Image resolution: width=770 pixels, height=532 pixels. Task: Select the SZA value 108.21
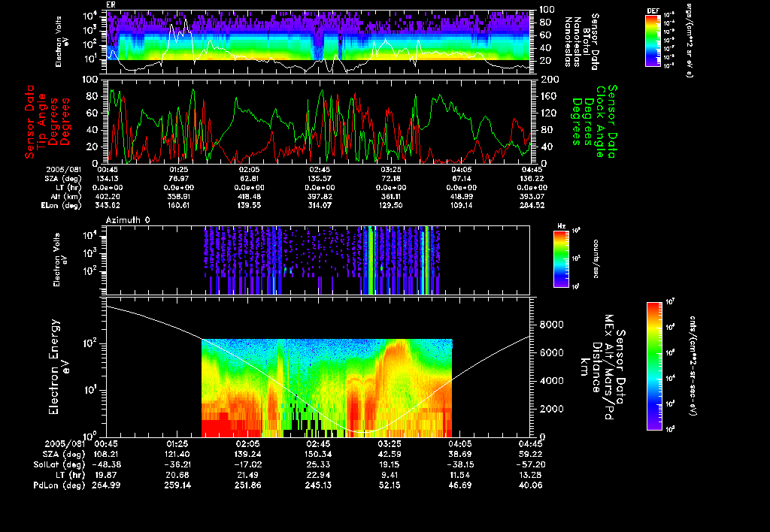[106, 455]
